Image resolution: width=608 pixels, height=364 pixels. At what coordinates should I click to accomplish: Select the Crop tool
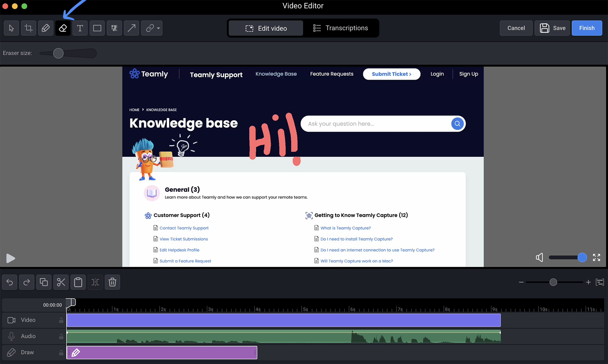(28, 28)
